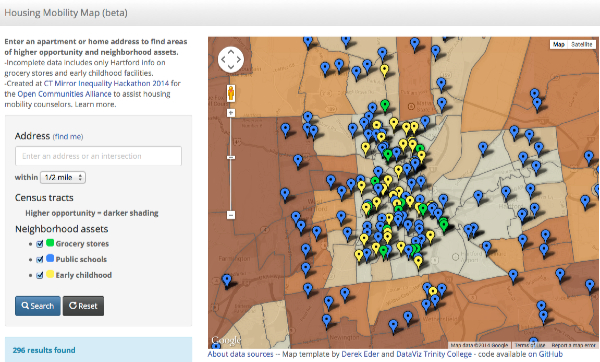Disable the Early childhood checkbox
Screen dimensions: 600x362
[40, 275]
